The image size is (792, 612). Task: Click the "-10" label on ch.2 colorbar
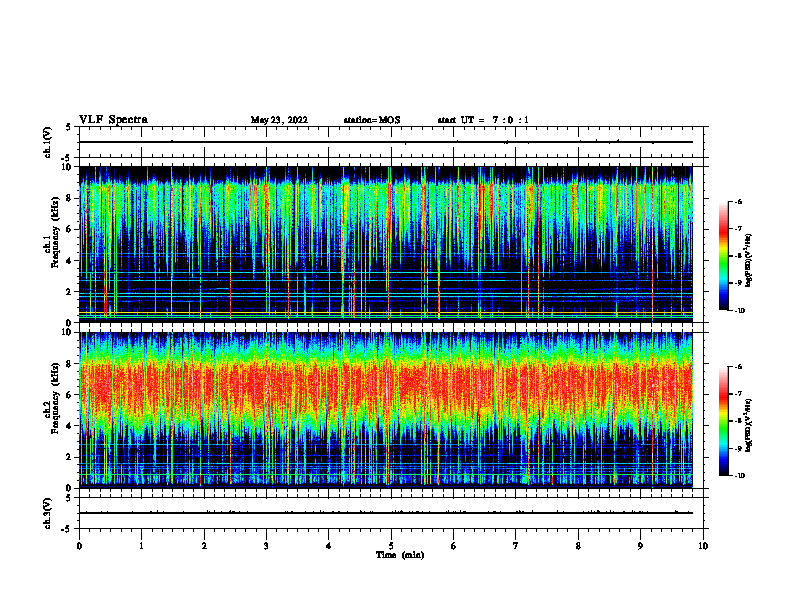click(x=739, y=476)
